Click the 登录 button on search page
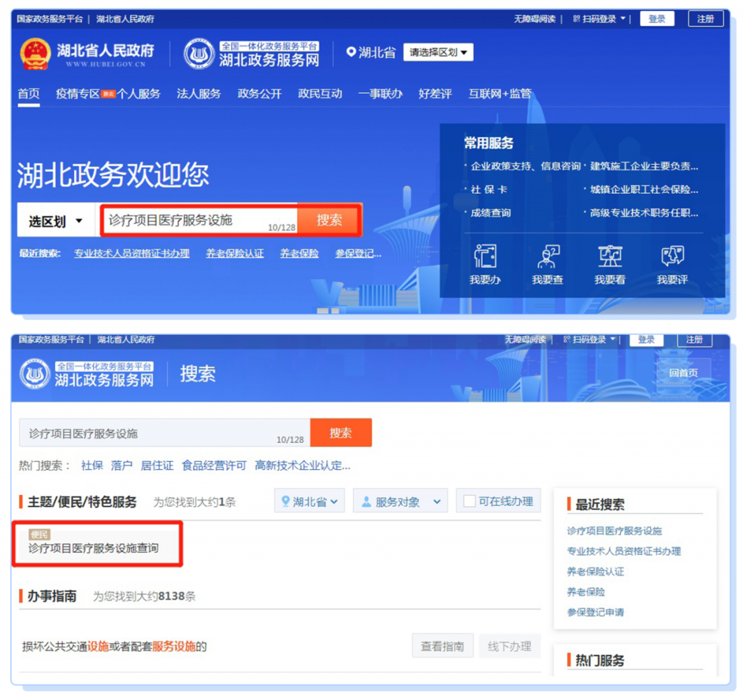The image size is (743, 700). pos(646,339)
